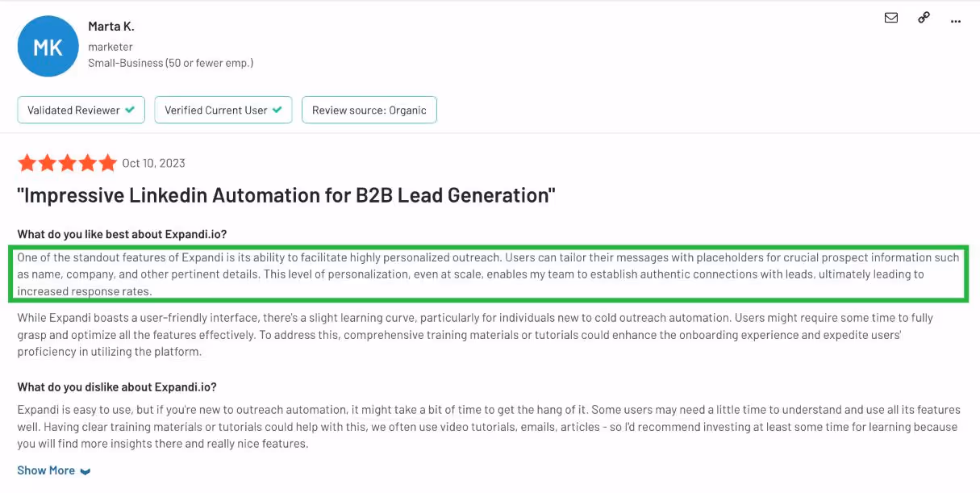Copy review link via chain icon
The width and height of the screenshot is (980, 493).
(924, 18)
